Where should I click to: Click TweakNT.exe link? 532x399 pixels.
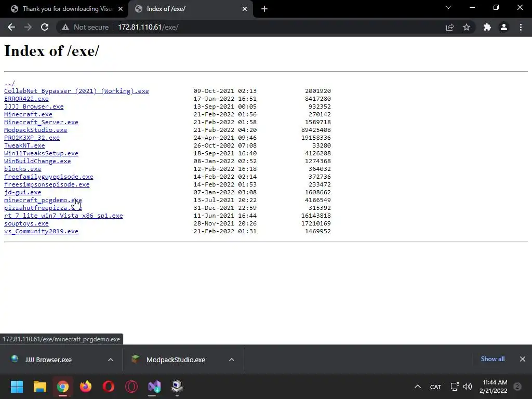point(24,145)
